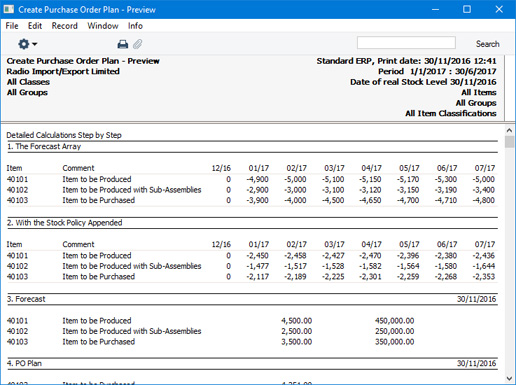Select item 40103 in Forecast Array section

pos(17,200)
